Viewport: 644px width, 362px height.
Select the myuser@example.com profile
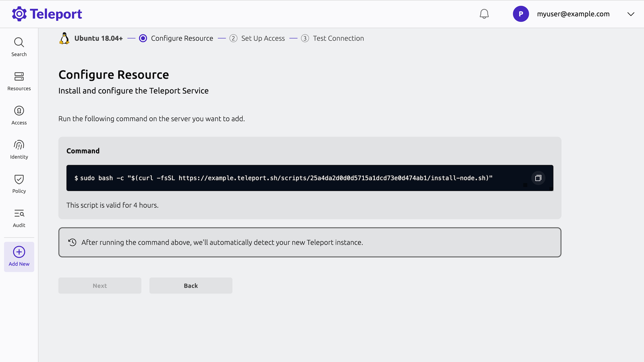(573, 14)
